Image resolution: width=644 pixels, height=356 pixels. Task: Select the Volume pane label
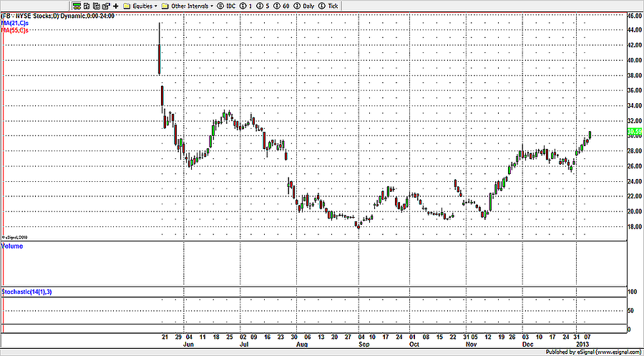click(x=12, y=246)
